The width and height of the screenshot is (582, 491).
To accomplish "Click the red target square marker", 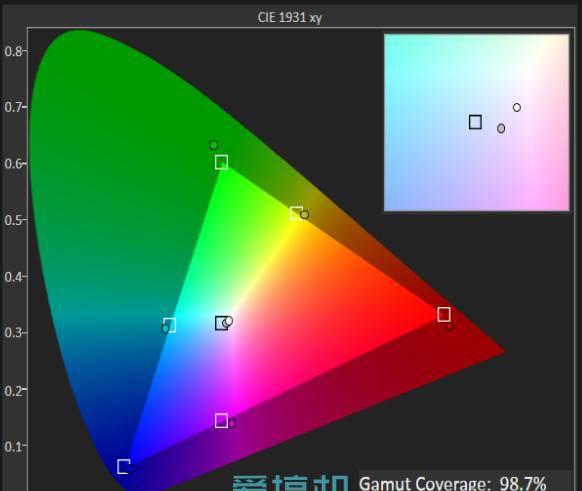I will 444,314.
